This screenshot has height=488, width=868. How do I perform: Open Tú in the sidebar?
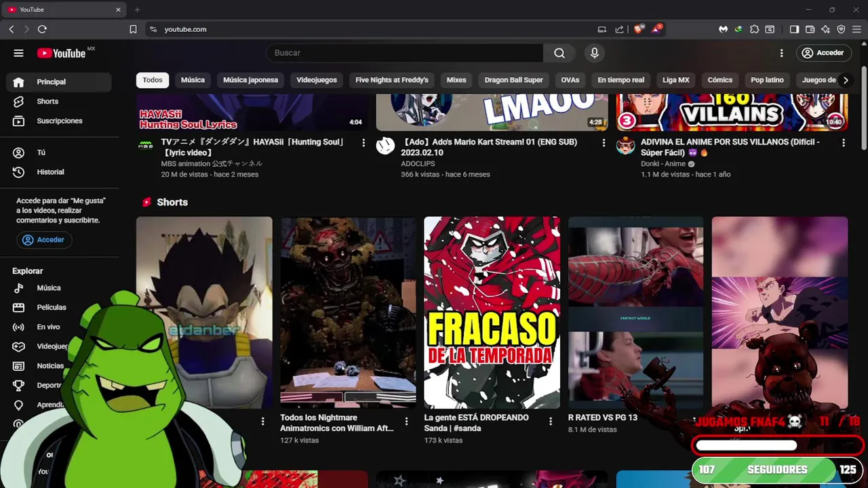point(59,152)
